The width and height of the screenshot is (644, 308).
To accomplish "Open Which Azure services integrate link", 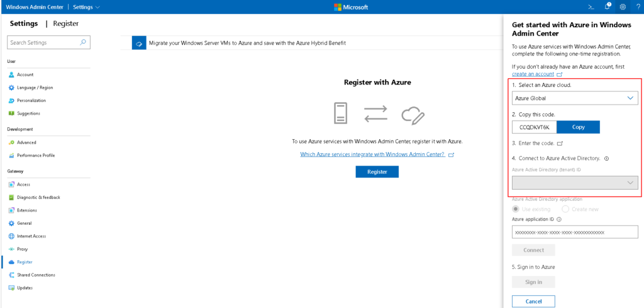I will point(372,154).
